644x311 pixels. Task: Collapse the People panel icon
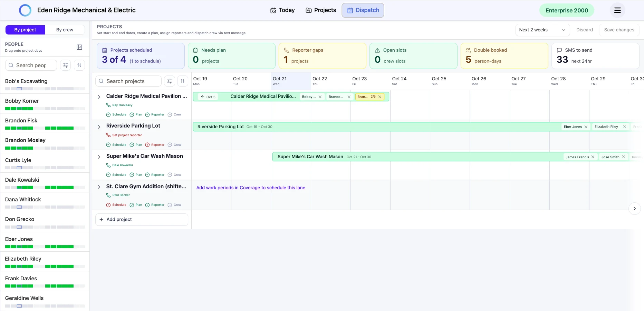79,47
